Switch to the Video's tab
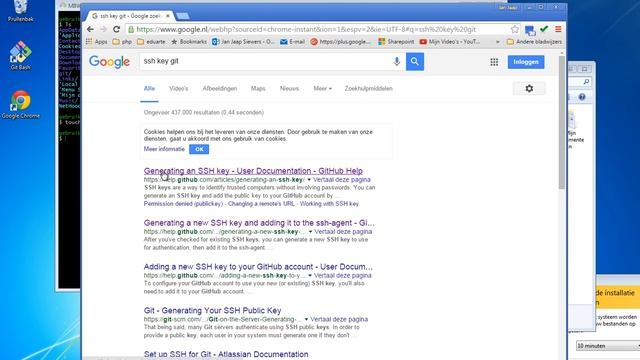 click(x=179, y=89)
